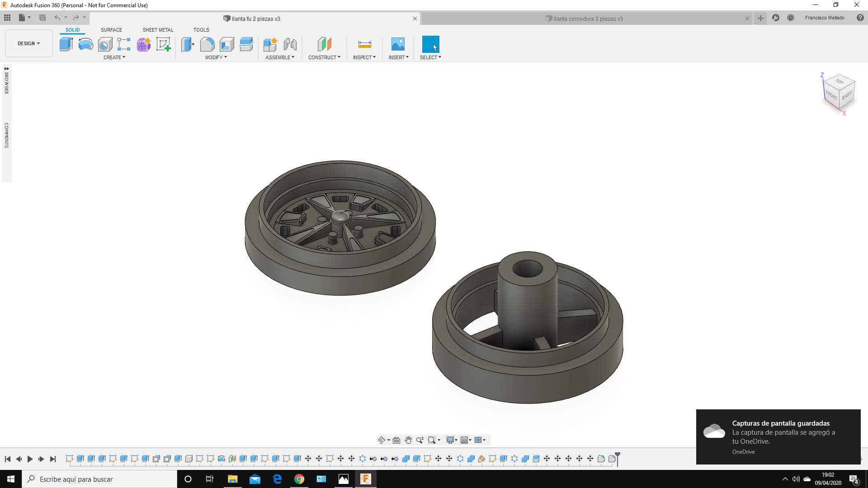The height and width of the screenshot is (488, 868).
Task: Open the Measure tool icon
Action: 364,44
